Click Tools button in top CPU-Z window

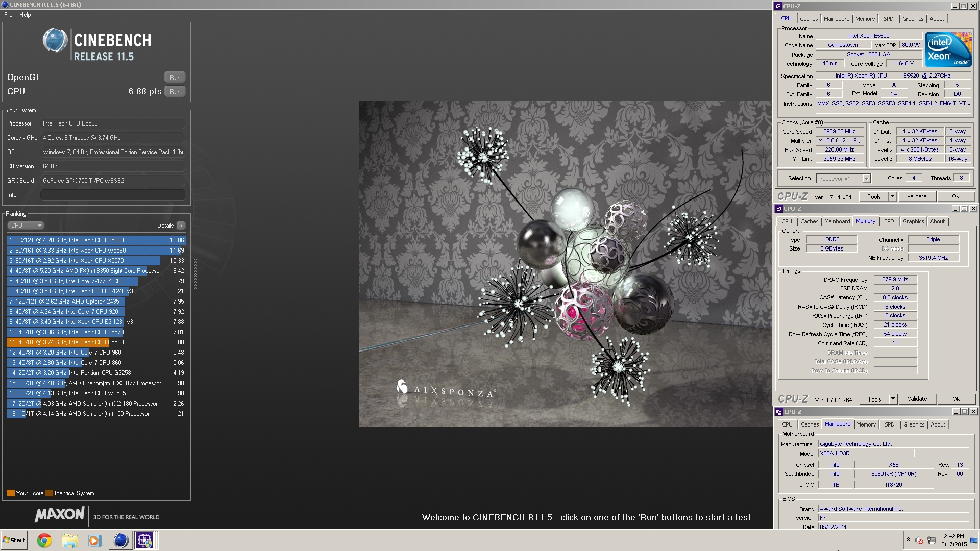(x=874, y=196)
